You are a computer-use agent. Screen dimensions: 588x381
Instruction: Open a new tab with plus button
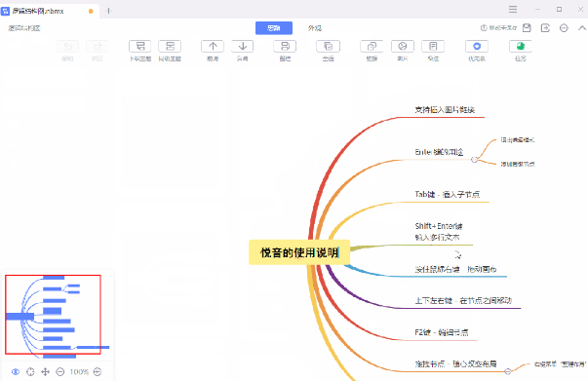click(109, 11)
